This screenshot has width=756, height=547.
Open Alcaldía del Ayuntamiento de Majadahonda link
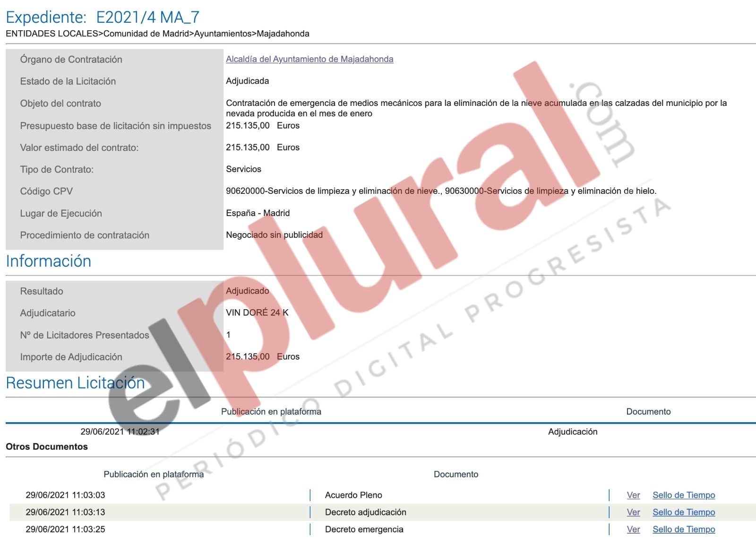pos(309,59)
